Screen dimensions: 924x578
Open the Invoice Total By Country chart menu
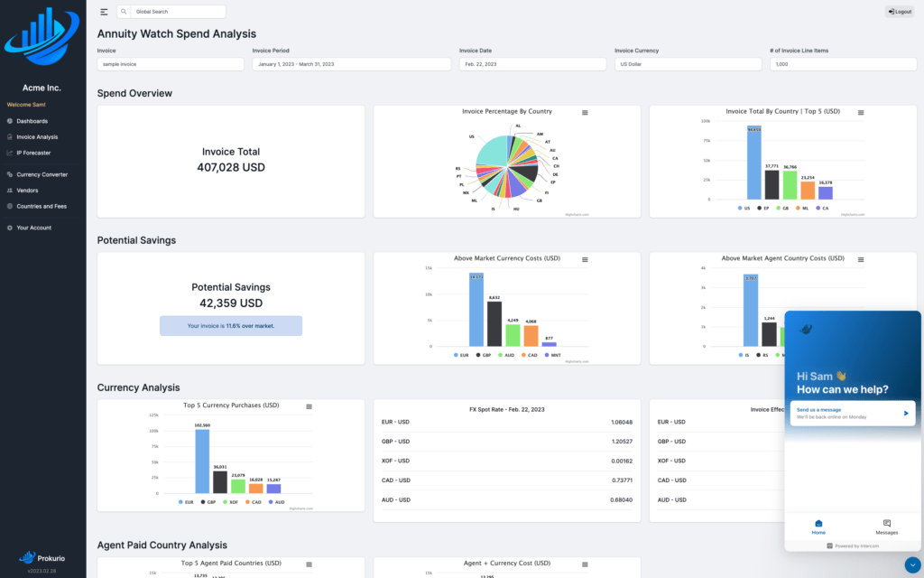(861, 113)
